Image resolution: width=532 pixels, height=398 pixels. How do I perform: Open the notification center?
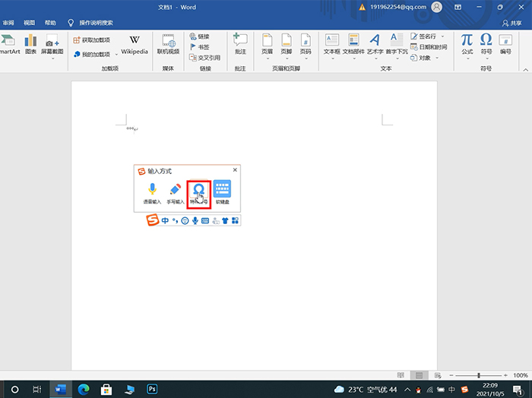[518, 390]
